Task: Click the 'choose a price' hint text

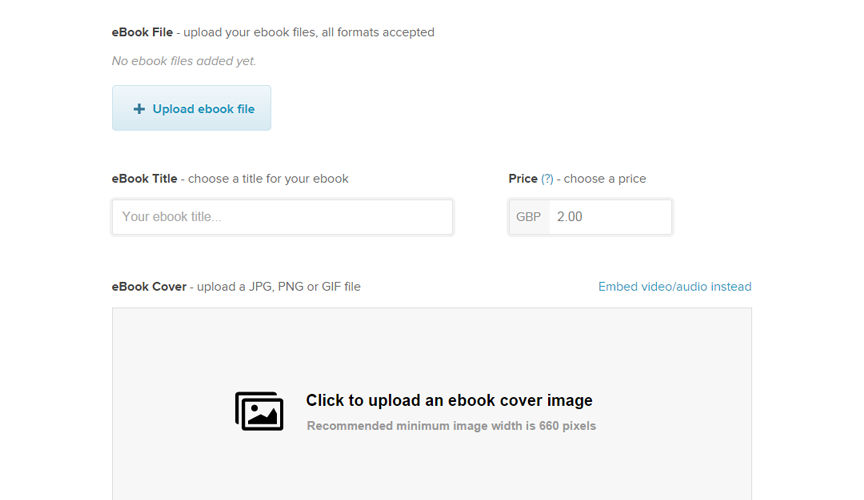Action: (x=604, y=179)
